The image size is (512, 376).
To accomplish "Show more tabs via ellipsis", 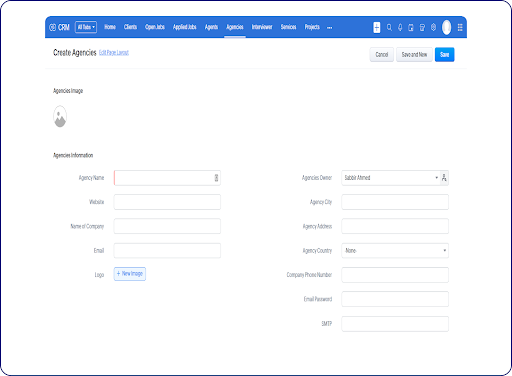I will pos(329,28).
